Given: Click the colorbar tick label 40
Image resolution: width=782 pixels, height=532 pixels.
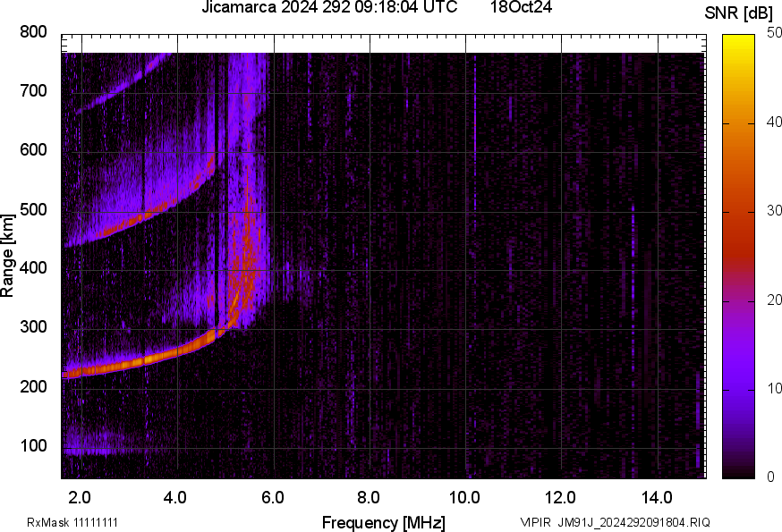Looking at the screenshot, I should pyautogui.click(x=774, y=122).
